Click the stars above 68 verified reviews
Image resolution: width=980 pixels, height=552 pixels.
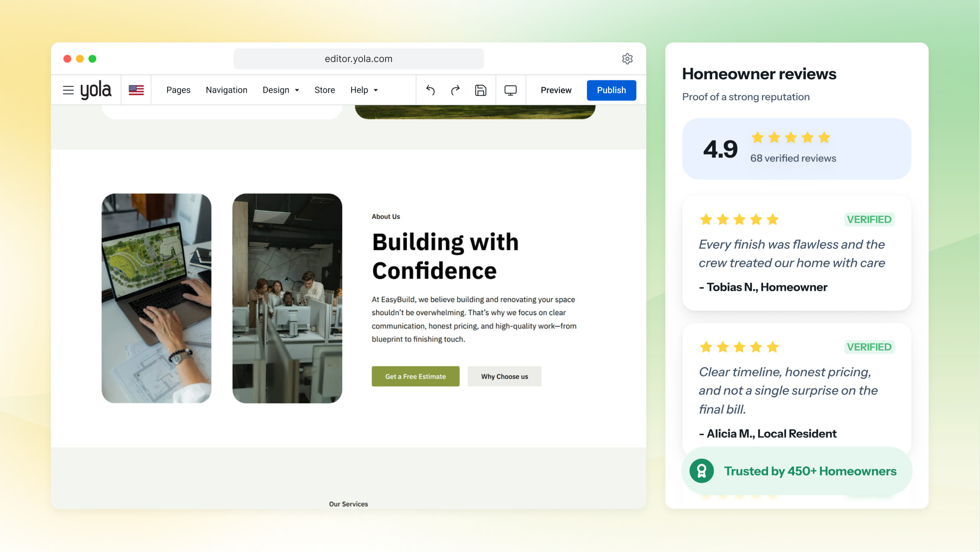click(x=791, y=138)
